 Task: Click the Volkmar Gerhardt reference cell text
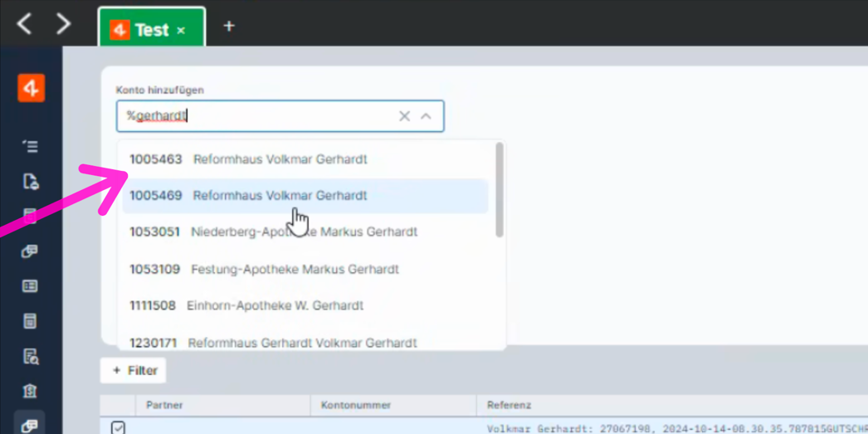[x=677, y=428]
